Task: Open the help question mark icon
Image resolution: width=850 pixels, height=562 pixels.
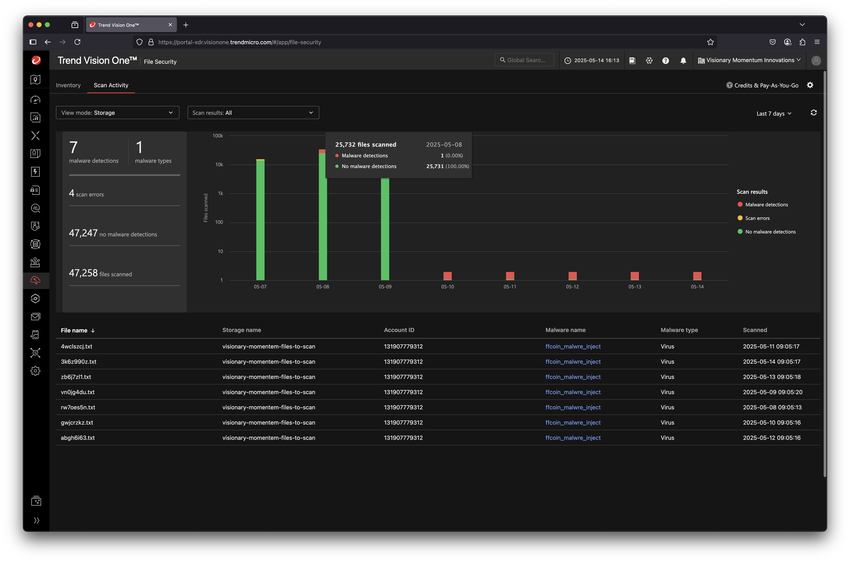Action: tap(665, 61)
